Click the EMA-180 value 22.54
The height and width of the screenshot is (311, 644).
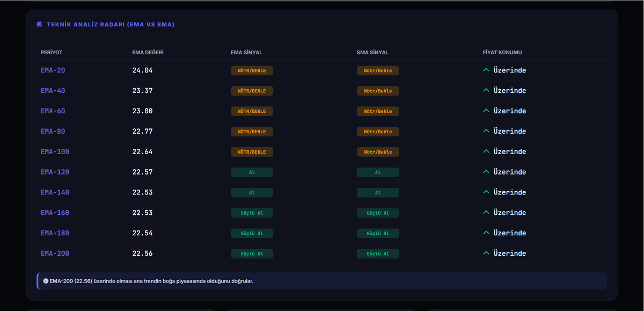pyautogui.click(x=142, y=233)
